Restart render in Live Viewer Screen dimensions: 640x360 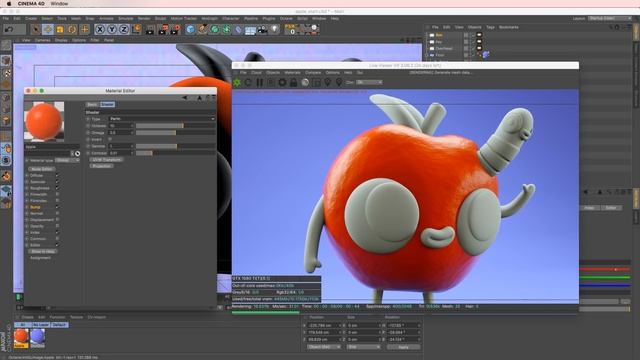248,82
